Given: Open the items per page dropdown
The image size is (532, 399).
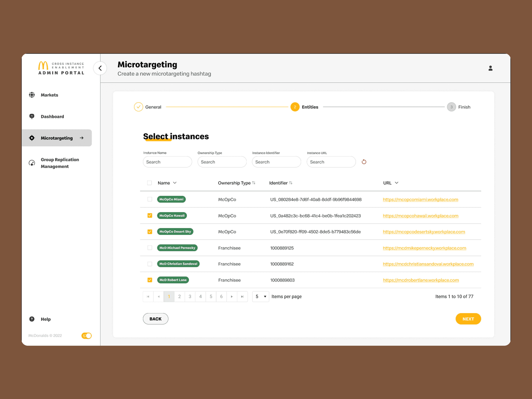Looking at the screenshot, I should 260,297.
